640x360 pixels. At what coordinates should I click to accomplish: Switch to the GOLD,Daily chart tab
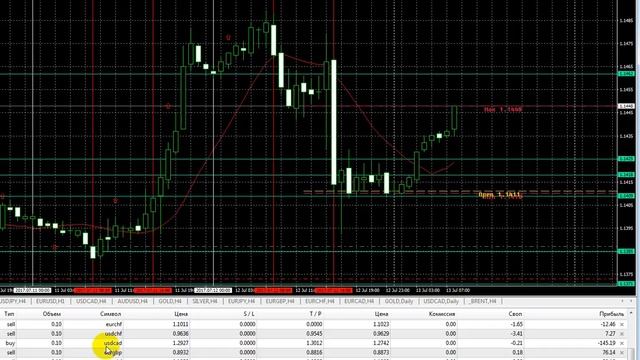(399, 301)
